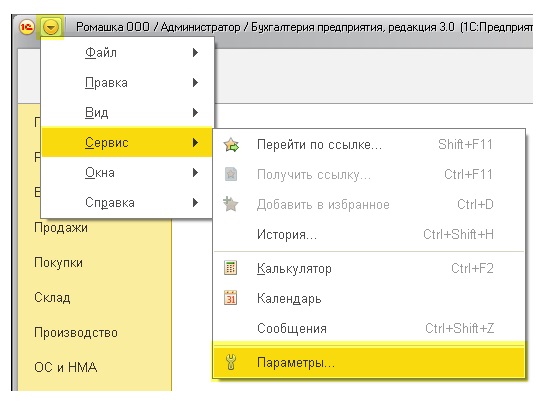Click the calendar icon with 31
This screenshot has height=403, width=554.
tap(231, 298)
